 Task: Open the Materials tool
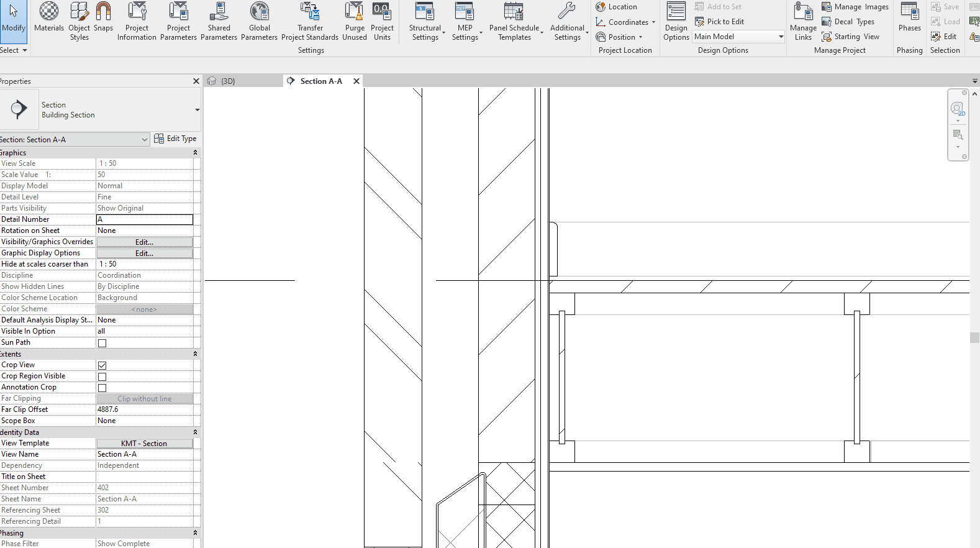(x=49, y=17)
